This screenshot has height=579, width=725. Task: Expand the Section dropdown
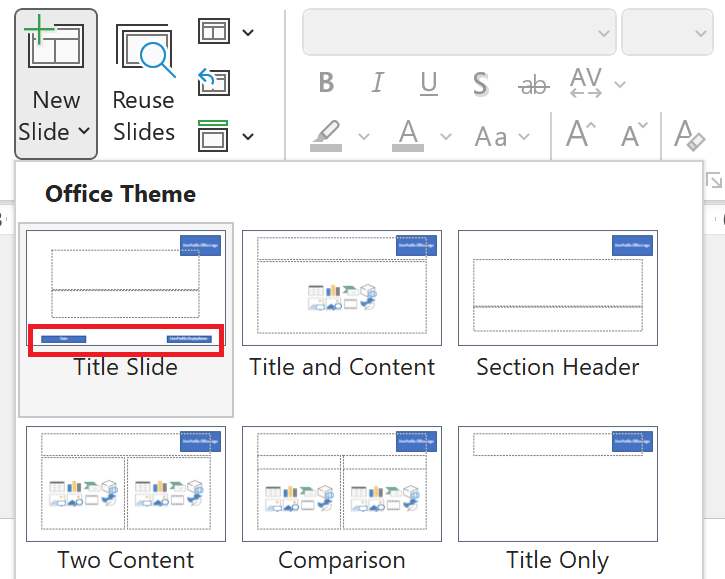coord(226,135)
